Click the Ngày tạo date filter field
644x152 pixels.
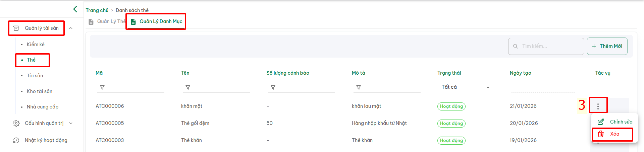click(x=543, y=87)
